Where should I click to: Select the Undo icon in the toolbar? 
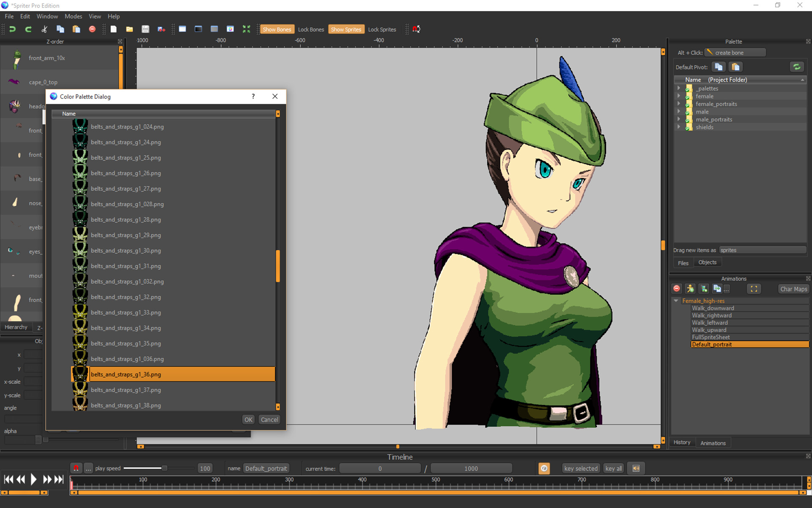(x=12, y=29)
